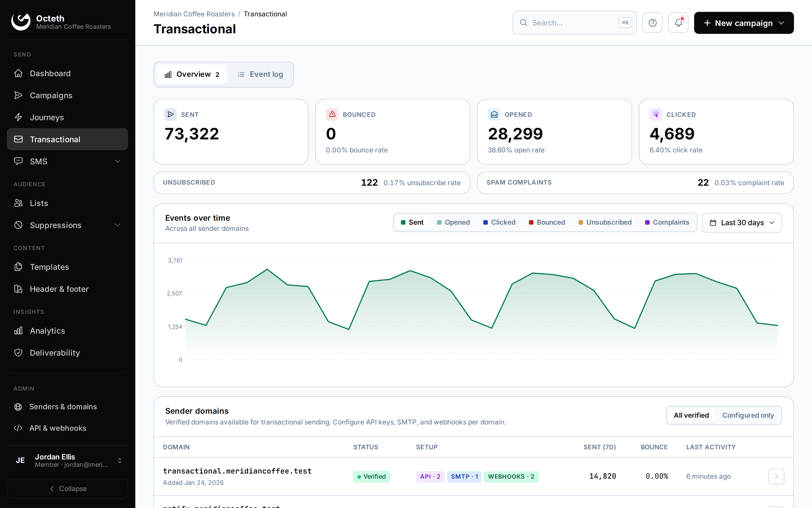
Task: Open the Last 30 days dropdown
Action: [x=742, y=223]
